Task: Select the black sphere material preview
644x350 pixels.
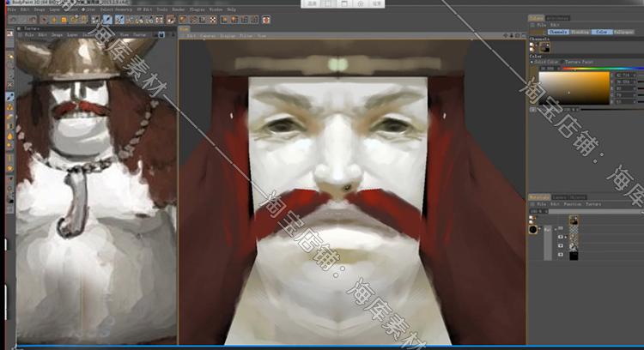Action: (533, 229)
